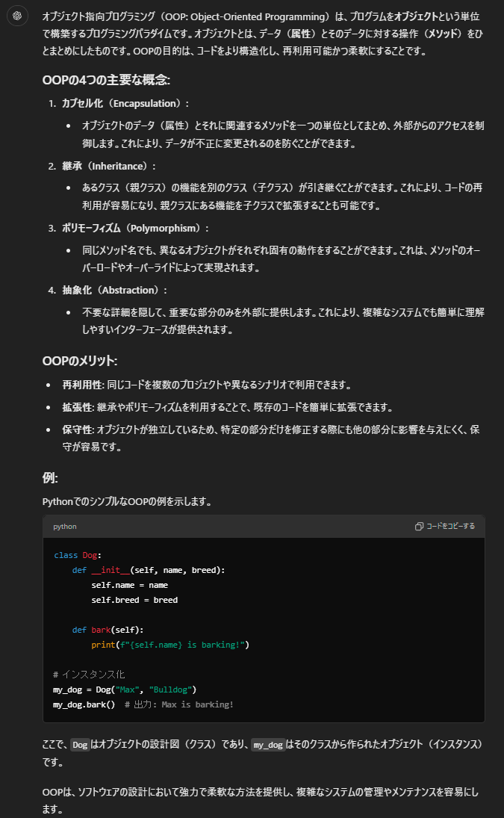Image resolution: width=504 pixels, height=818 pixels.
Task: Click the ポリモーフィズム (Polymorphism) list item
Action: click(136, 228)
